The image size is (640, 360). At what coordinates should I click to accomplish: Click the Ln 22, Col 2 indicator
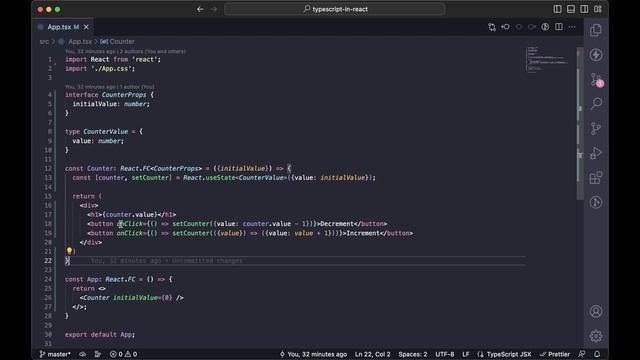[x=372, y=354]
